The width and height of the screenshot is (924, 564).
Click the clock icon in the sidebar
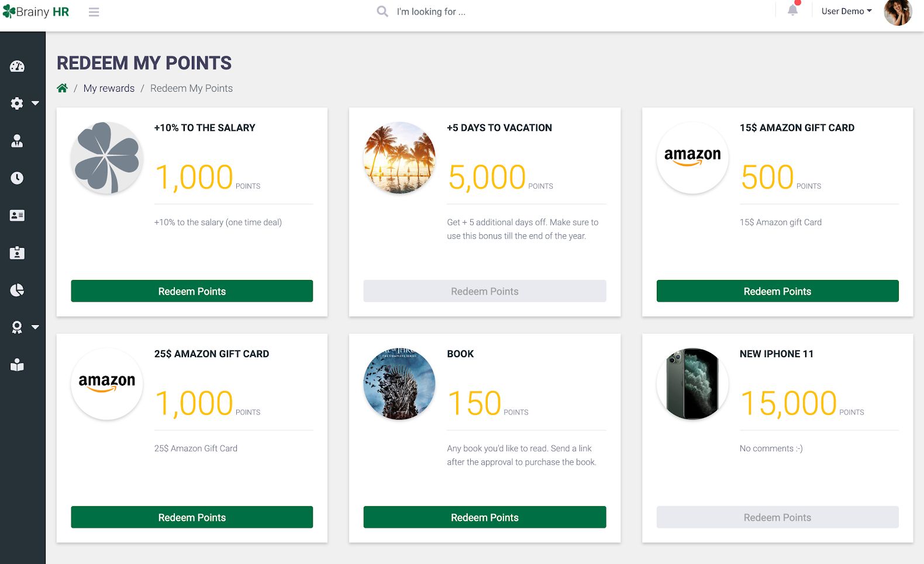tap(17, 178)
